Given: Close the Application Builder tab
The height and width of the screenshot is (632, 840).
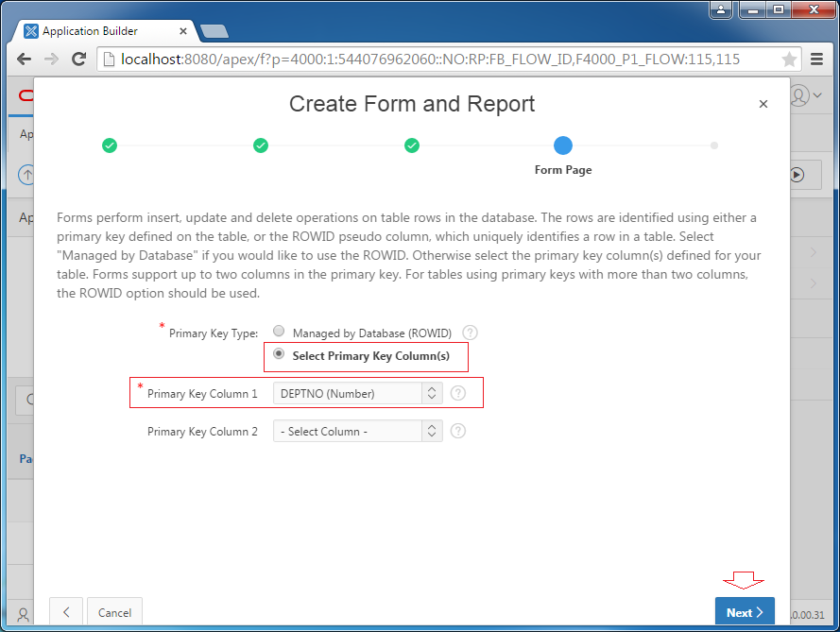Looking at the screenshot, I should pos(183,31).
